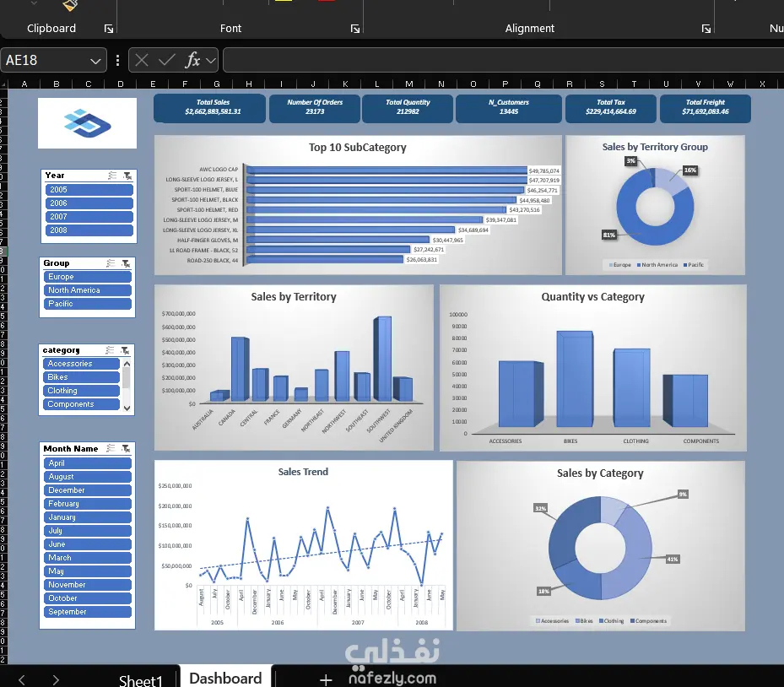Filter category by Bikes

click(82, 377)
